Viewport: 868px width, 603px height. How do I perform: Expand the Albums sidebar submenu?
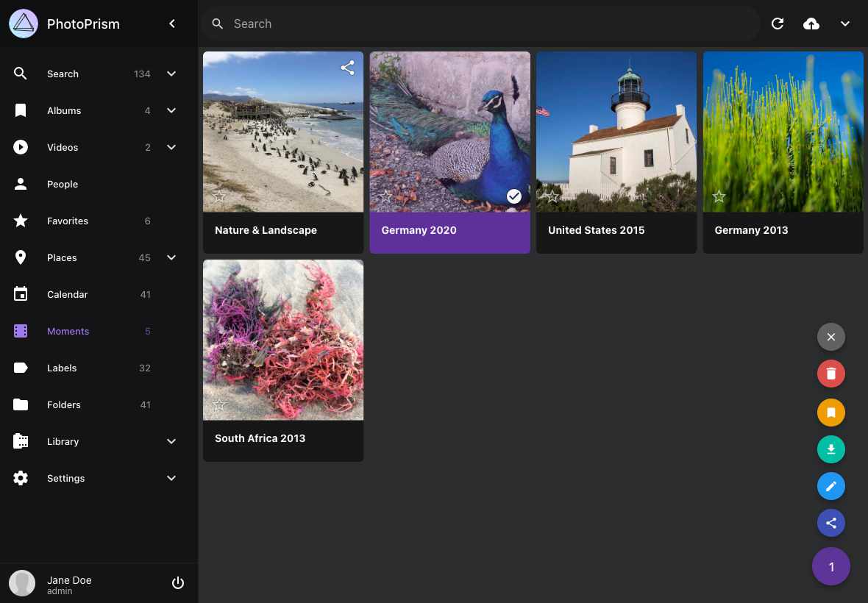(171, 110)
